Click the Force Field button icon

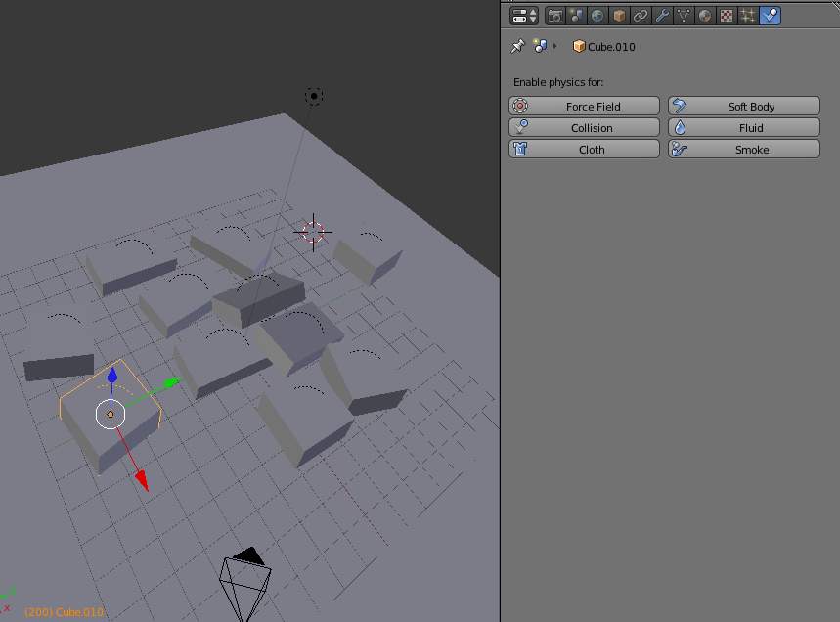520,106
